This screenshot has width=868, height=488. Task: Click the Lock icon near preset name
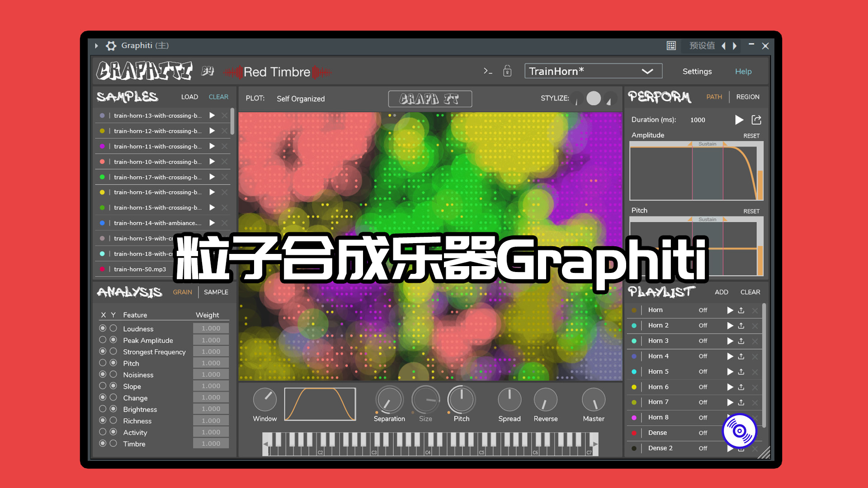[x=507, y=71]
